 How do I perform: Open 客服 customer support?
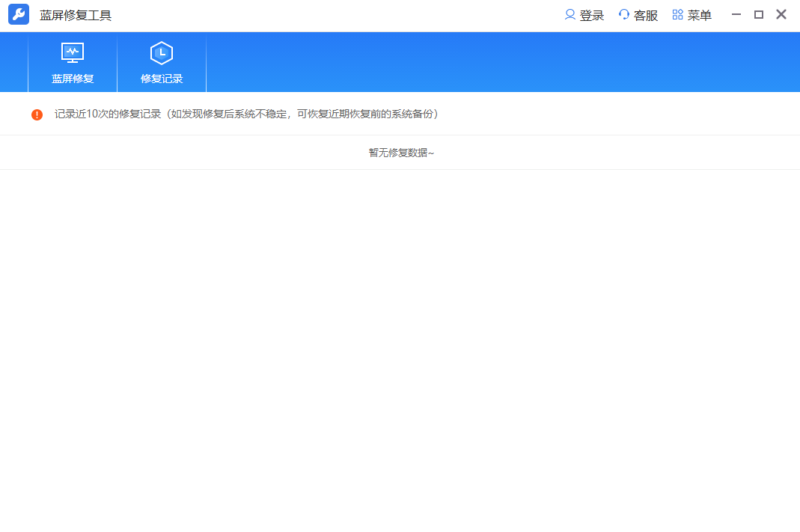(638, 15)
